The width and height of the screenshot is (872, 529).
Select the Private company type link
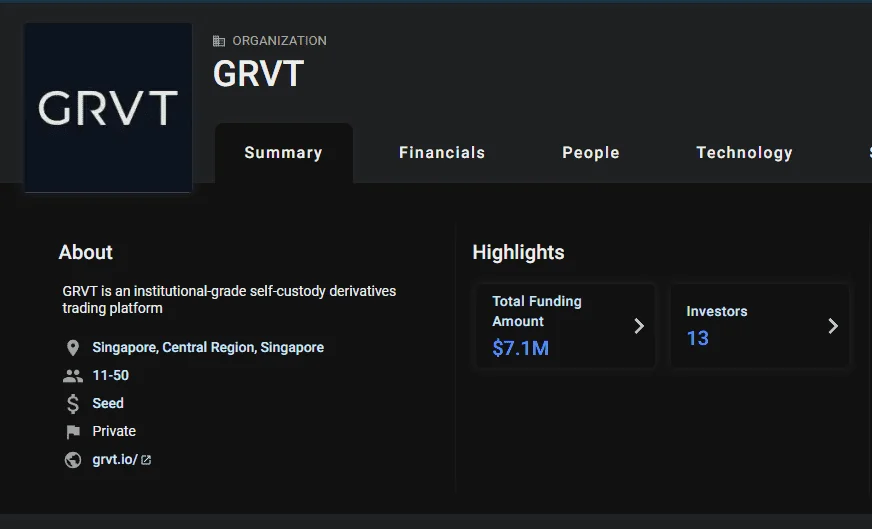coord(114,431)
